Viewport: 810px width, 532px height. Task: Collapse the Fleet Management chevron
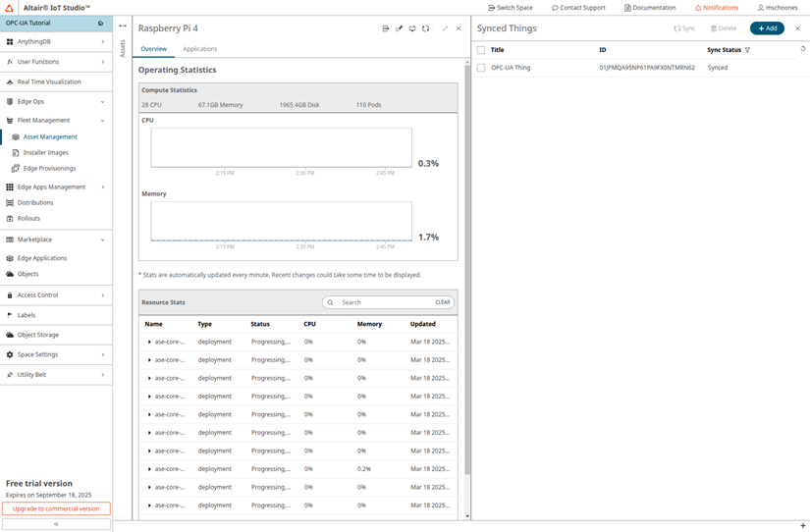(x=103, y=121)
